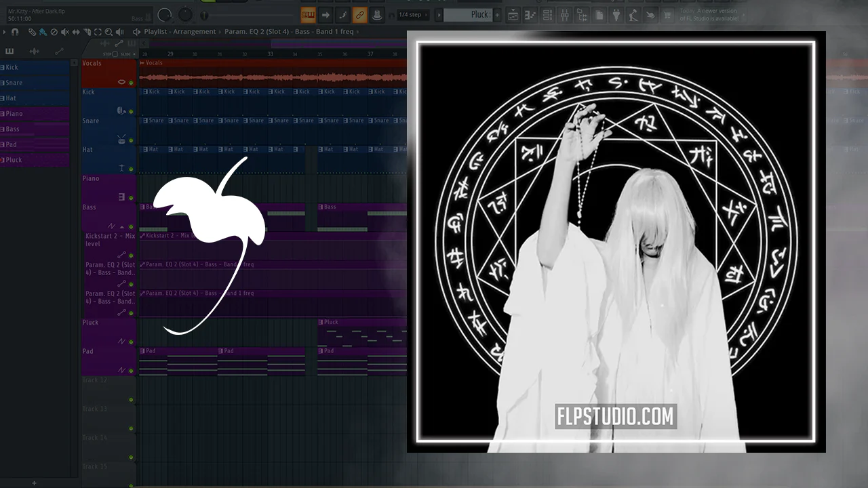Screen dimensions: 868x488
Task: Add a new pattern with the plus button
Action: click(x=497, y=14)
